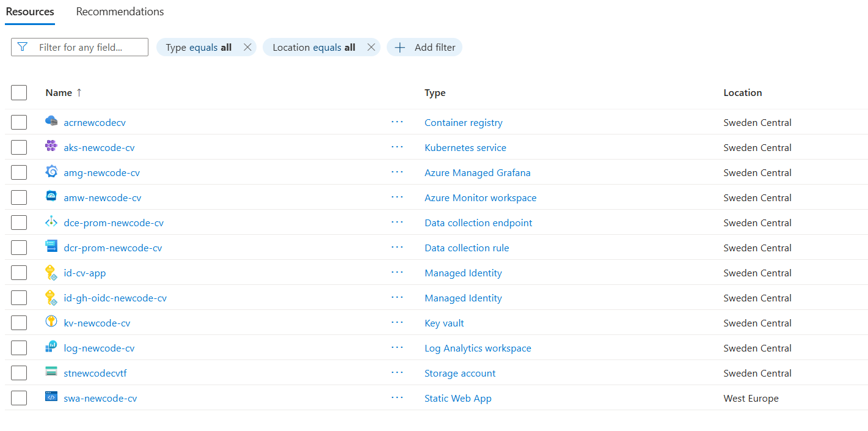Click the id-gh-oidc-newcode-cv identity icon

[51, 298]
